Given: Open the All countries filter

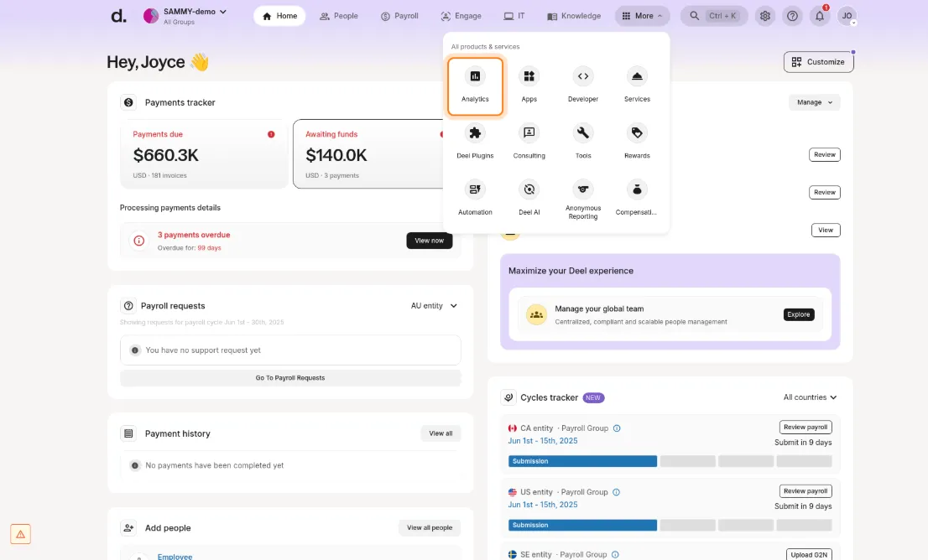Looking at the screenshot, I should (x=810, y=397).
